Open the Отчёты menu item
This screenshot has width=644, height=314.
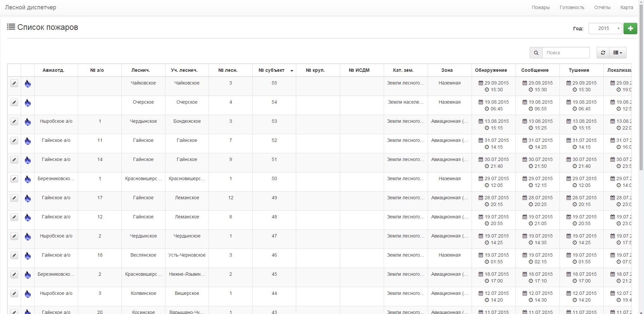click(x=602, y=7)
